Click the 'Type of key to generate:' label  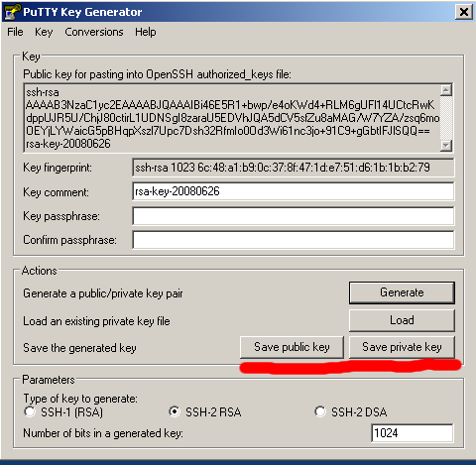pyautogui.click(x=80, y=399)
